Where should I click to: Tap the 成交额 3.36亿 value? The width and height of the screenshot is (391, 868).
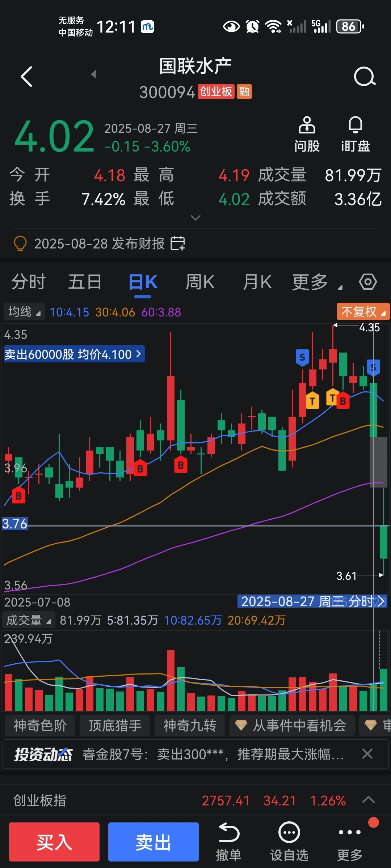[x=358, y=199]
